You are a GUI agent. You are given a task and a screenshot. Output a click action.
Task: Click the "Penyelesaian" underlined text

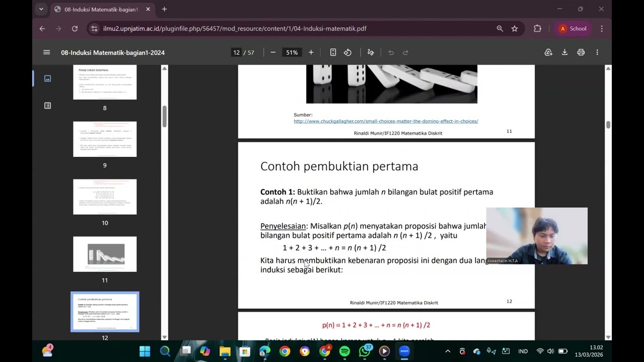point(283,226)
